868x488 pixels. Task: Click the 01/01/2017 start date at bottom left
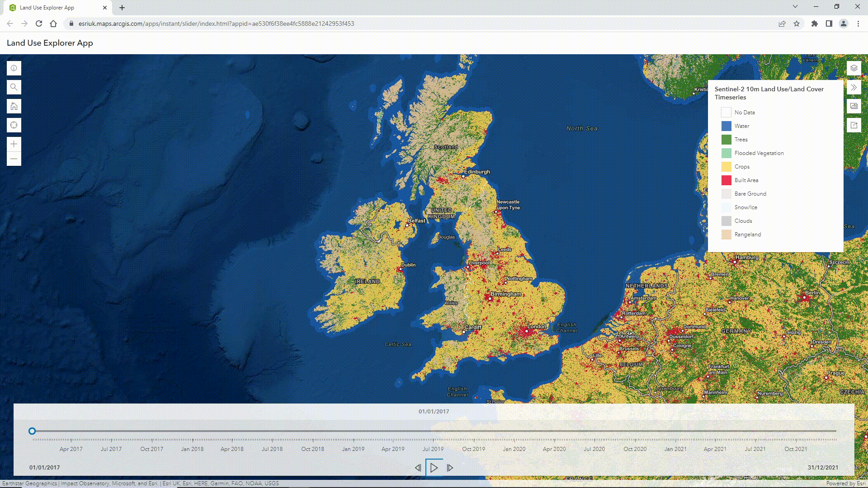[x=44, y=468]
